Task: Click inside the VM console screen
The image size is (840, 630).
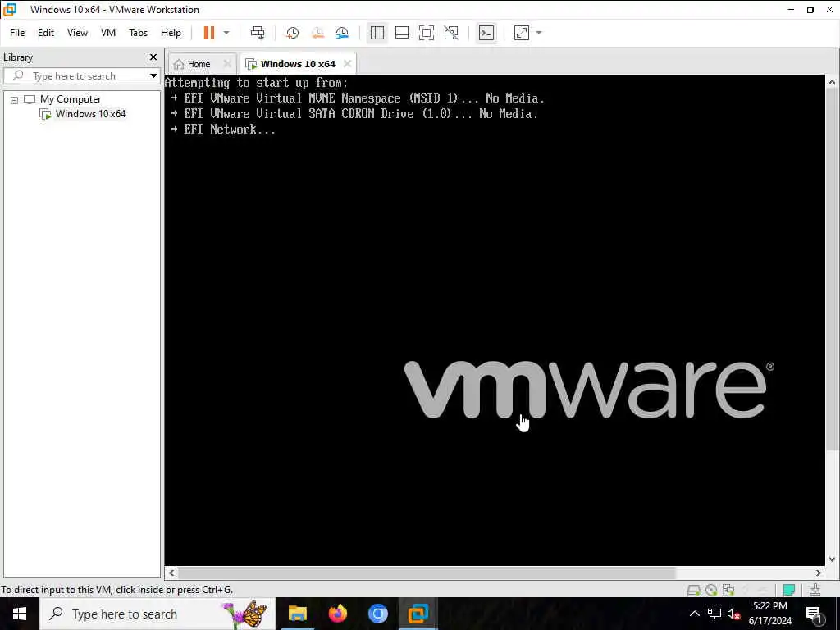Action: (x=495, y=320)
